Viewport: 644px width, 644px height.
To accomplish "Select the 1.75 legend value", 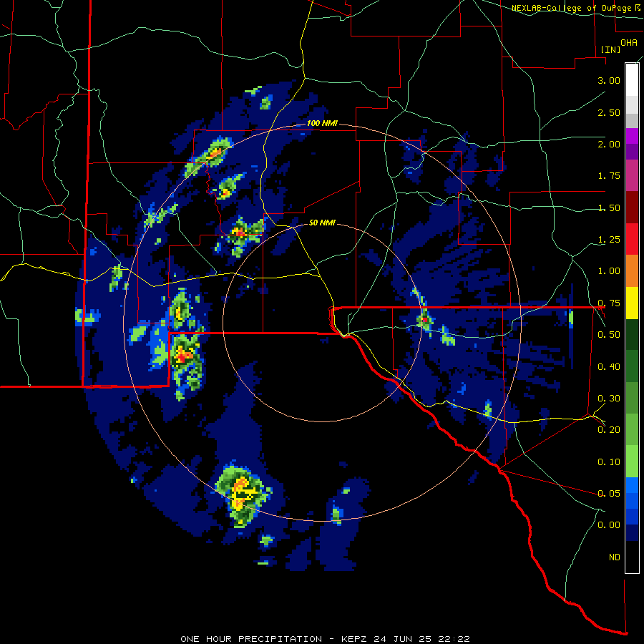I will tap(609, 176).
